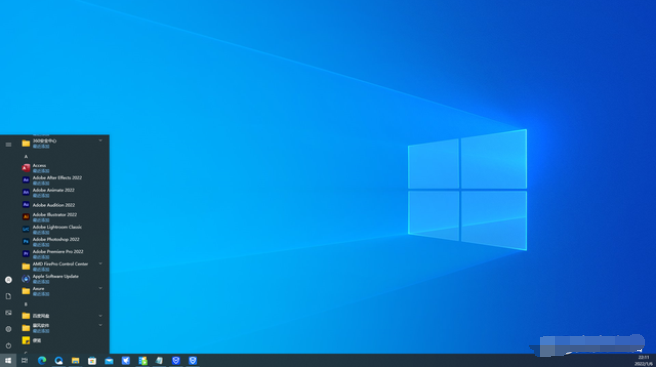Click the Windows Start button

[x=8, y=360]
